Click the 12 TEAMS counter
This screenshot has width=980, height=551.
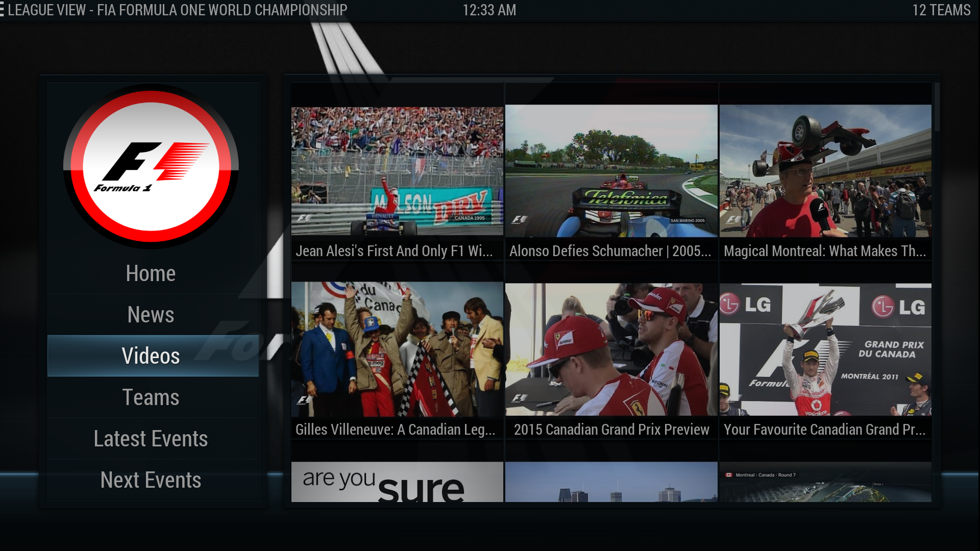[x=941, y=10]
